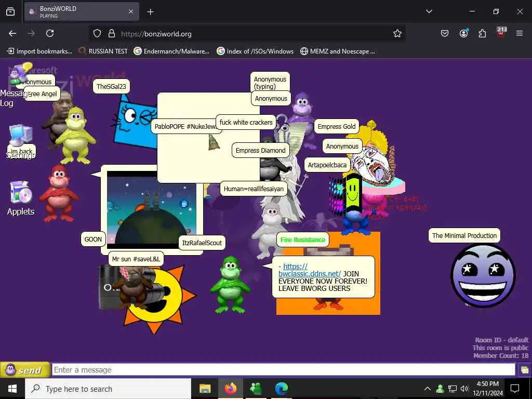
Task: Click the Free Angel name tag
Action: point(43,94)
